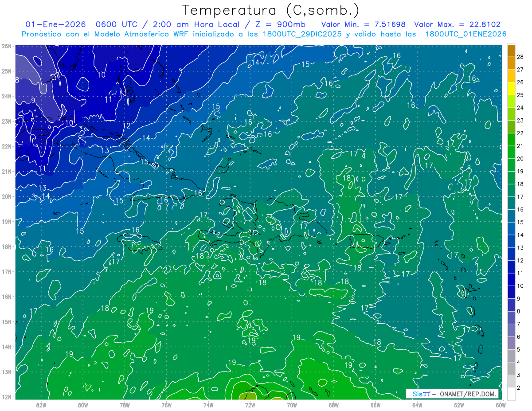Click the 62W longitude axis label
Screen dimensions: 532x411
(x=459, y=405)
